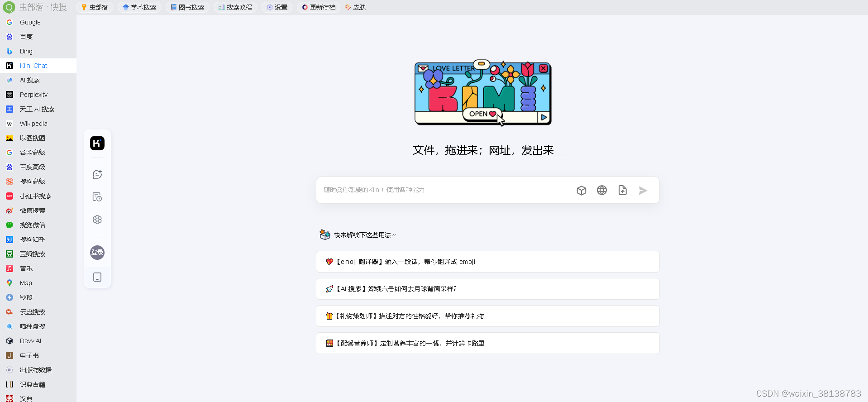Viewport: 868px width, 402px height.
Task: Open 搜狗知乎 search
Action: (38, 239)
